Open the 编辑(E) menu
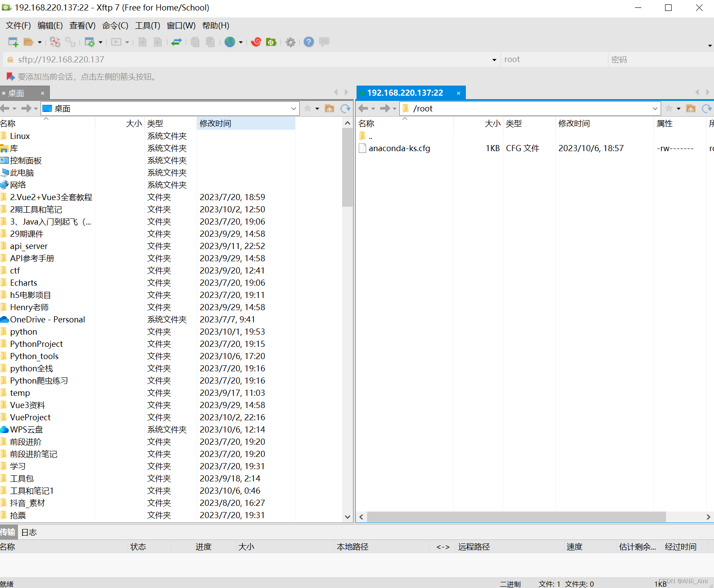 pos(50,26)
